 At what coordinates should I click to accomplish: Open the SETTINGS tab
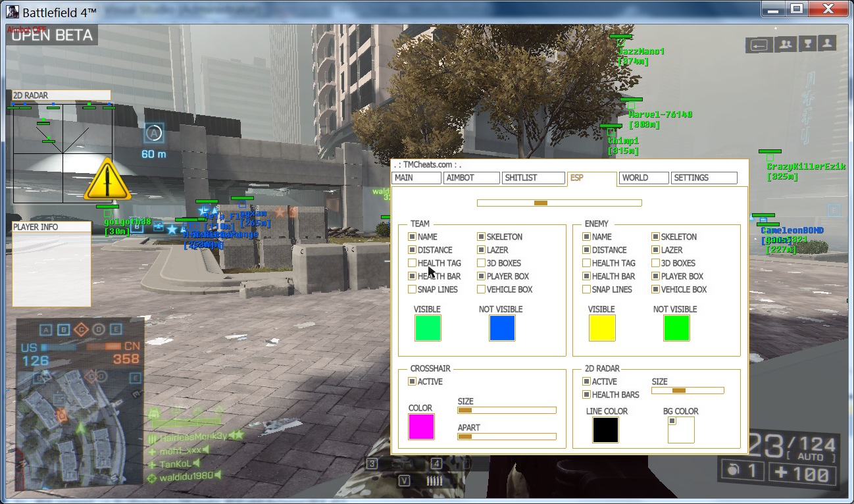[704, 178]
